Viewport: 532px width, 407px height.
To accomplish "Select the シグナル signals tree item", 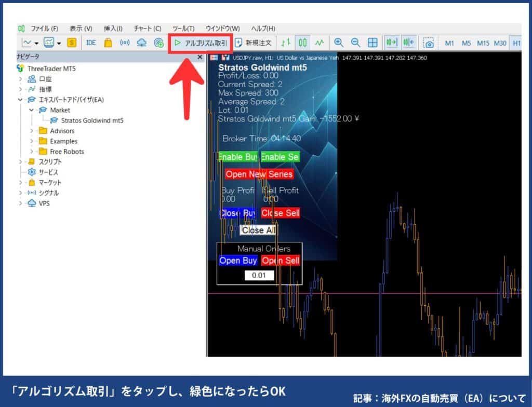I will tap(48, 193).
